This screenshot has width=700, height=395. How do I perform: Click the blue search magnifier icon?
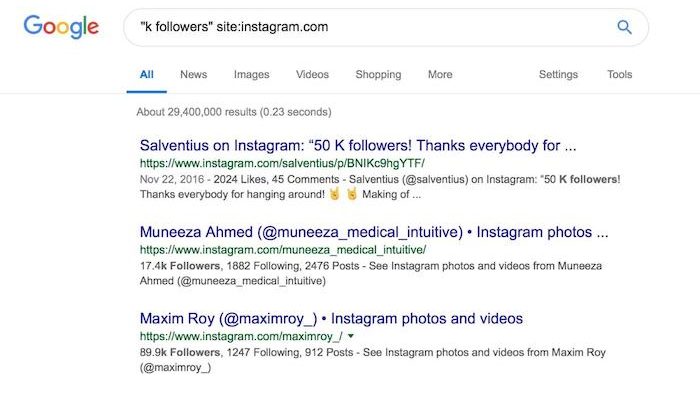click(624, 27)
